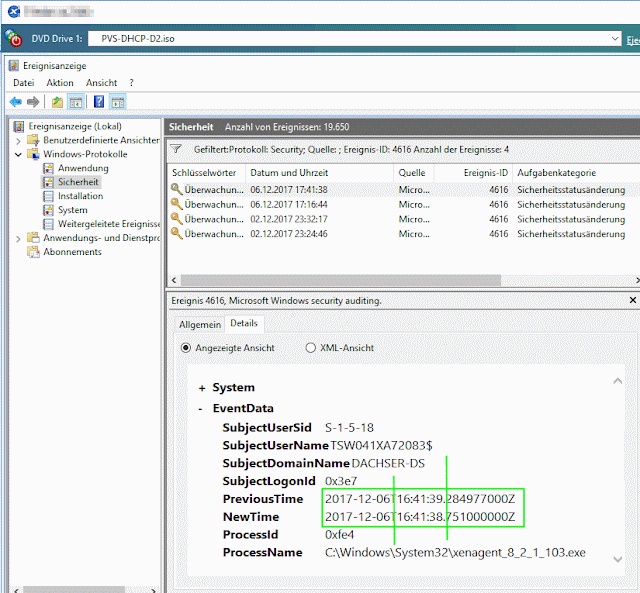Collapse the Windows-Protokolle tree node

click(18, 154)
